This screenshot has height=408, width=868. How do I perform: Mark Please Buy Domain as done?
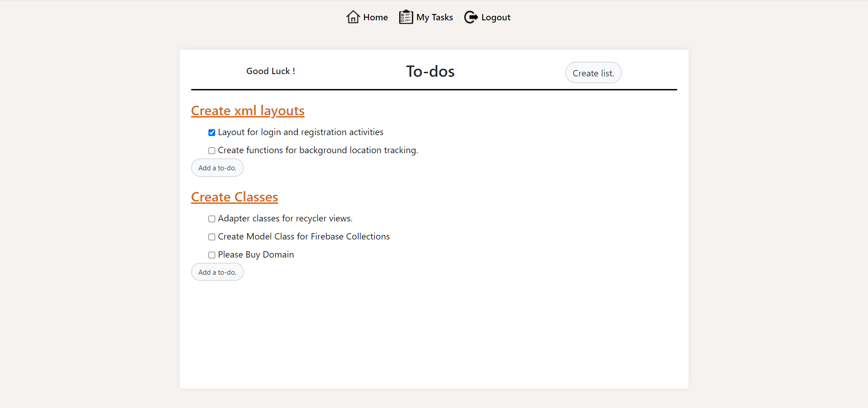pos(212,255)
